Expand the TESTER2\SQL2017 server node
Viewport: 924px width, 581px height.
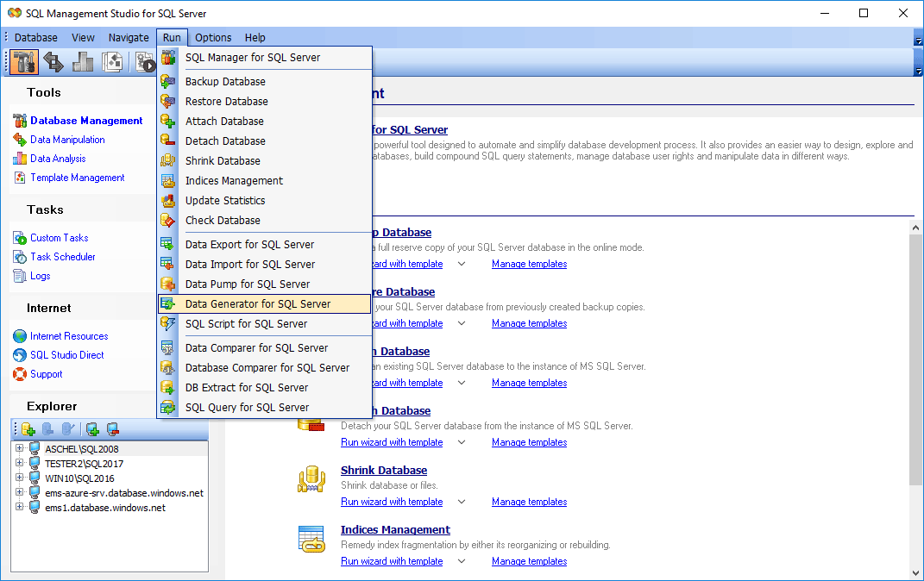point(20,463)
